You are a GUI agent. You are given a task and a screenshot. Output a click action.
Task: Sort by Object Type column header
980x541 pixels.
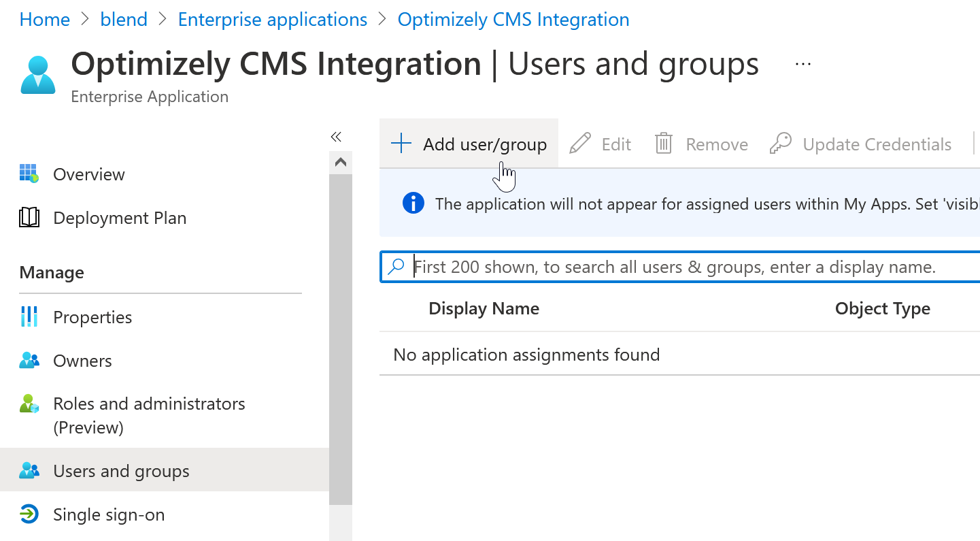point(883,308)
